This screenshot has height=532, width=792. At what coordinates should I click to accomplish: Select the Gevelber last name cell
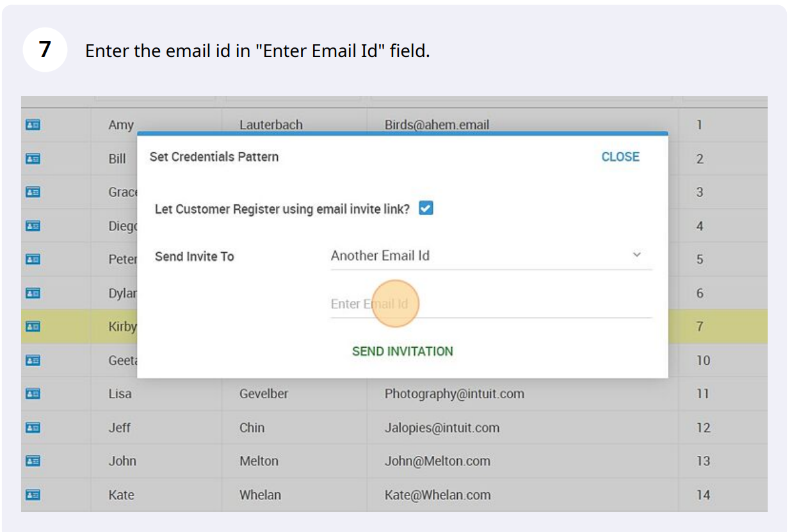(x=264, y=394)
